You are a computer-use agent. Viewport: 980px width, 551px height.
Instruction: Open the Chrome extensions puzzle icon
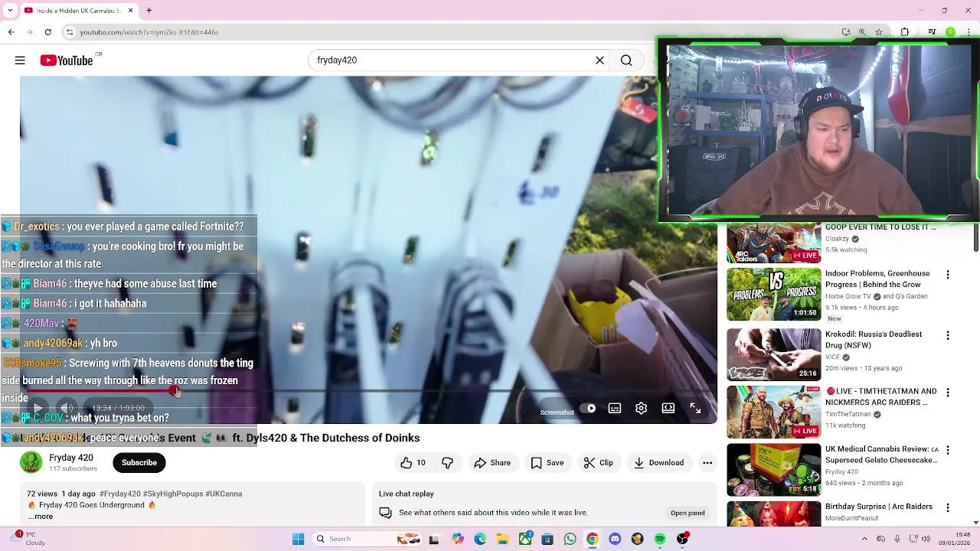(905, 32)
